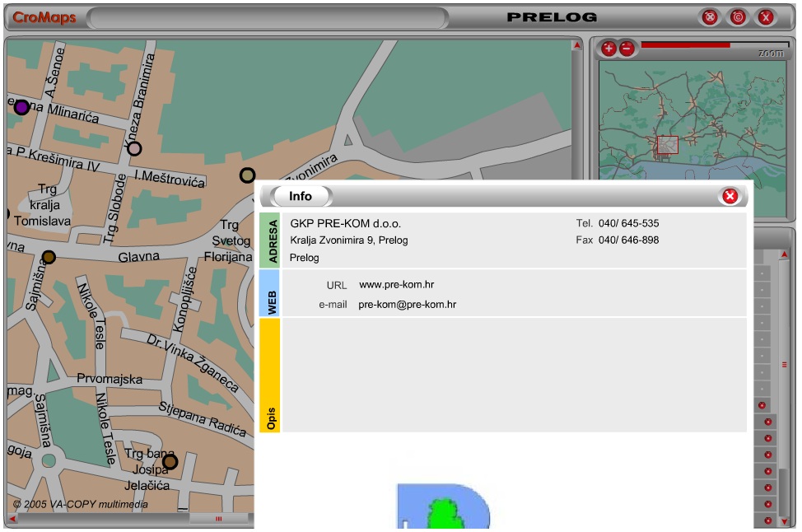802x532 pixels.
Task: Select the brown marker on Glavna street
Action: tap(49, 257)
